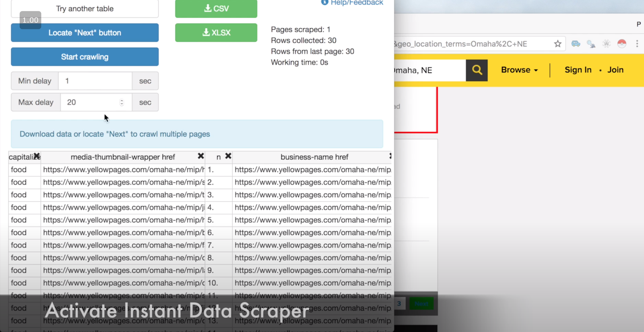Image resolution: width=644 pixels, height=332 pixels.
Task: Click the Yellow Pages search magnifier button
Action: 477,70
